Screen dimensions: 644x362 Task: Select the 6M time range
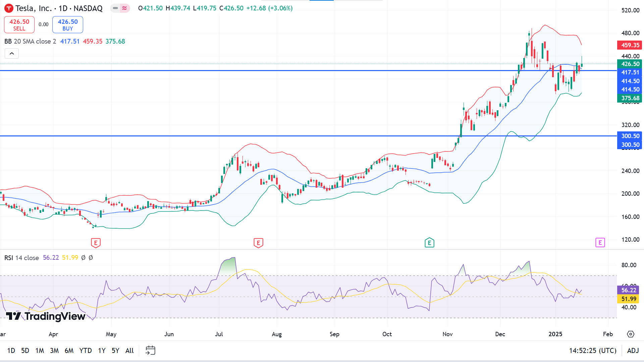[x=69, y=351]
